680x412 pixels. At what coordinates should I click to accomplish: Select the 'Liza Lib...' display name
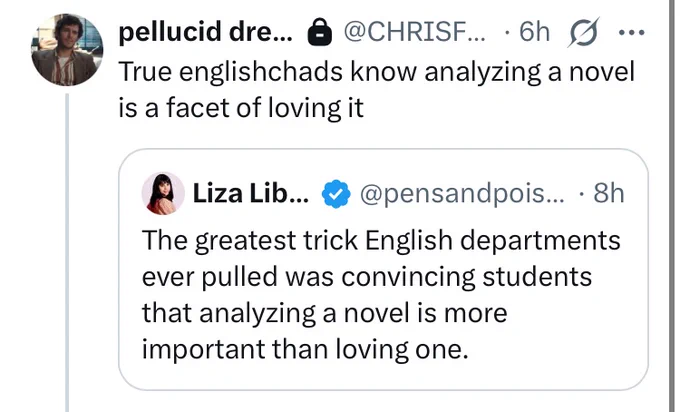pyautogui.click(x=251, y=193)
